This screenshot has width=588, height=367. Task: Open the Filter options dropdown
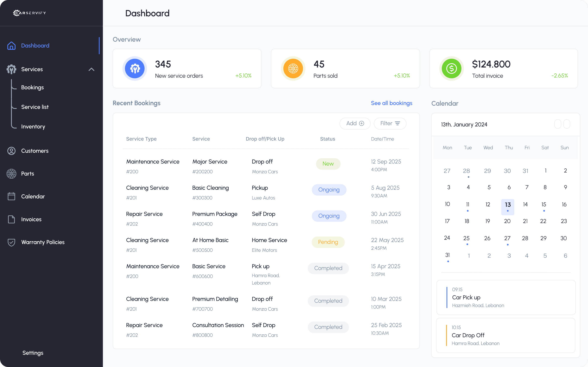pos(390,124)
